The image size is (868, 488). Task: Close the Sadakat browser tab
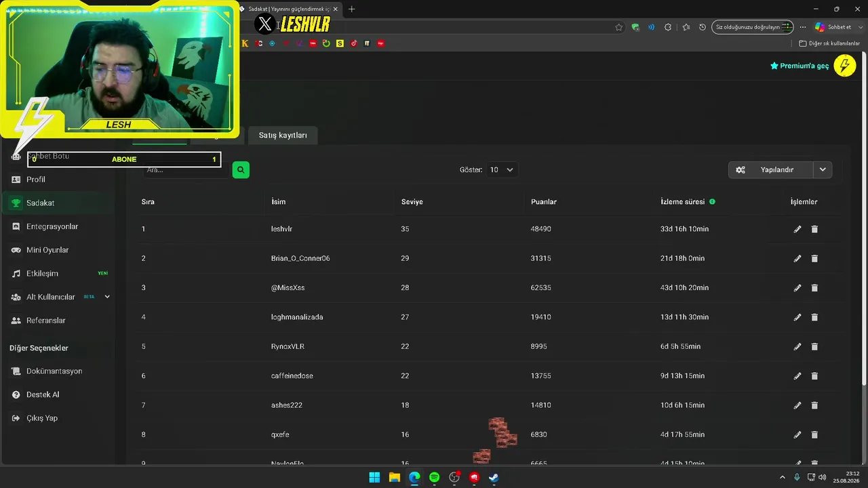[335, 9]
